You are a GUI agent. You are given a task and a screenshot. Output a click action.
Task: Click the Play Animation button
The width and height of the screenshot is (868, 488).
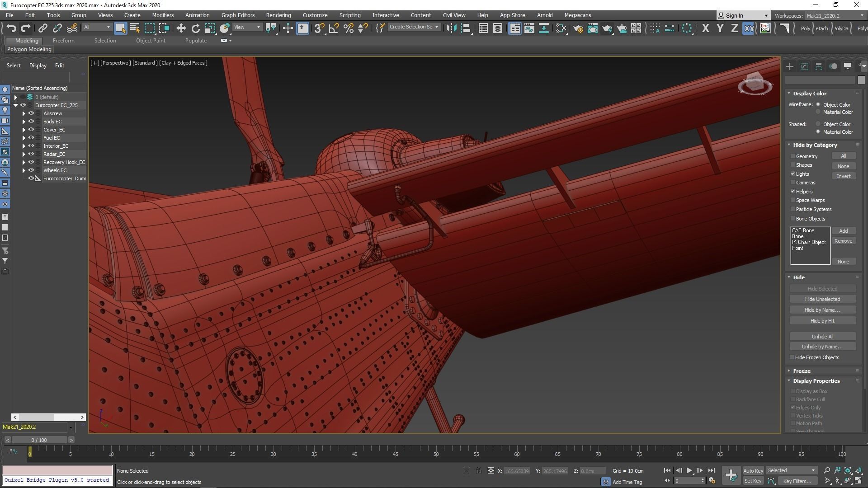(x=689, y=470)
